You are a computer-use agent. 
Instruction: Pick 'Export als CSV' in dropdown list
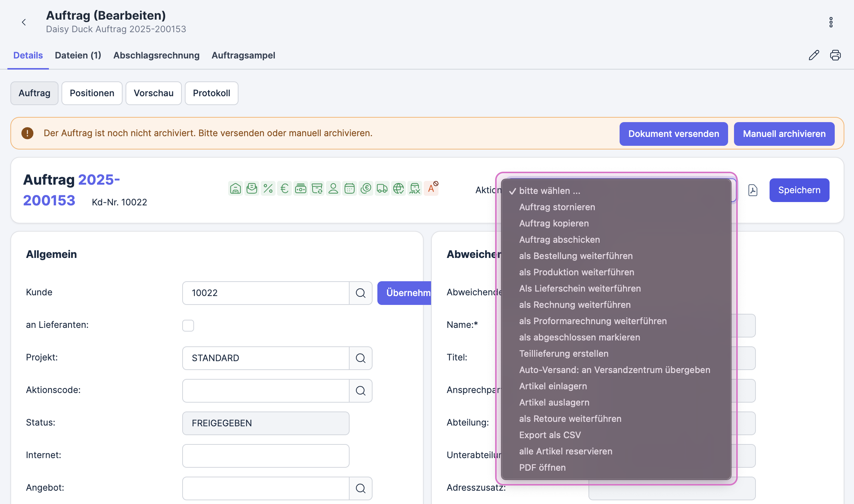point(550,435)
